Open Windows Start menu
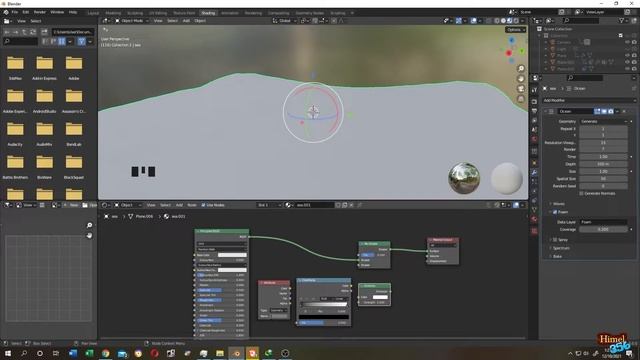This screenshot has width=640, height=360. [x=8, y=353]
